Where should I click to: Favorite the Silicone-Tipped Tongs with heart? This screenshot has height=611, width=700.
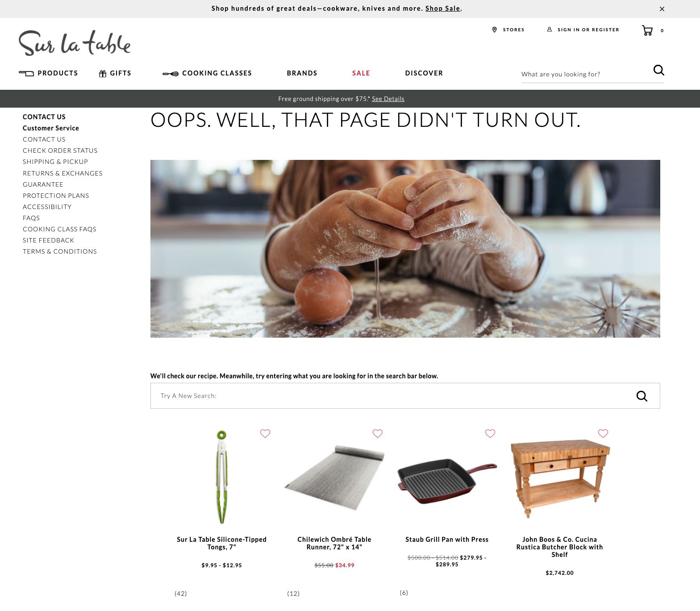(x=265, y=433)
